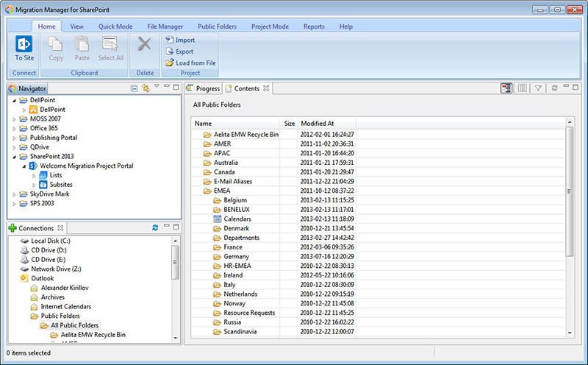
Task: Collapse the DellPoint root node
Action: (x=14, y=100)
